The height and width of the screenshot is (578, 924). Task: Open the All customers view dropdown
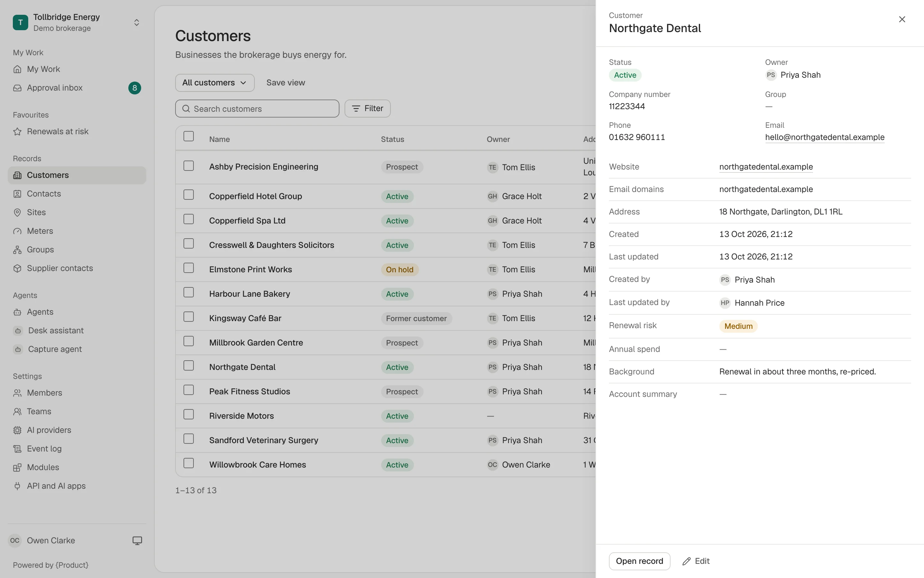(x=215, y=83)
